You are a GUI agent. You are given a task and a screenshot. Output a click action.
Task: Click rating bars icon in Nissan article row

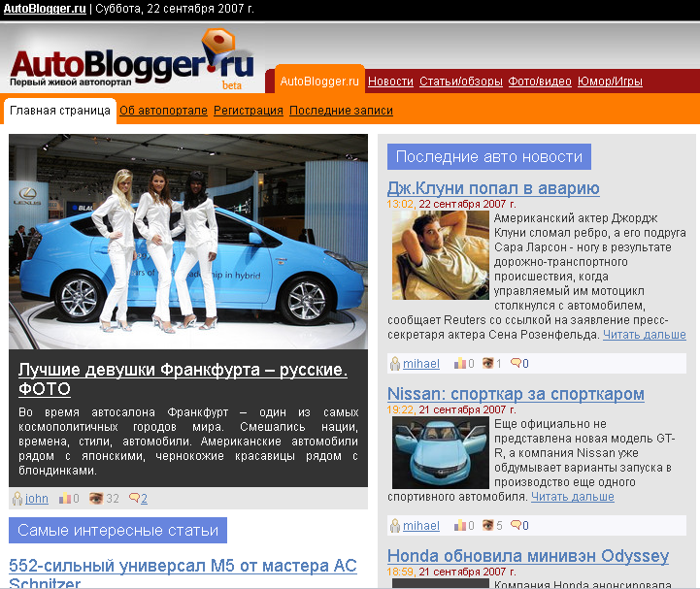(x=460, y=526)
